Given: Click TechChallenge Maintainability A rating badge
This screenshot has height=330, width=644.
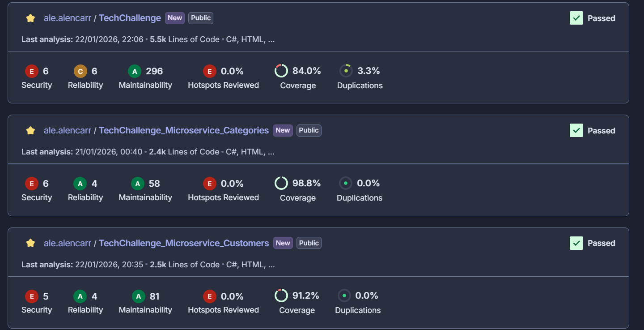Looking at the screenshot, I should pyautogui.click(x=134, y=71).
